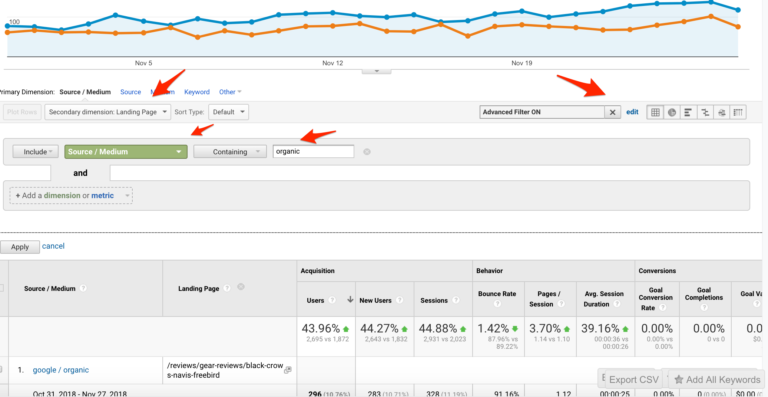This screenshot has width=768, height=397.
Task: Remove the Landing Page secondary dimension
Action: click(x=240, y=287)
